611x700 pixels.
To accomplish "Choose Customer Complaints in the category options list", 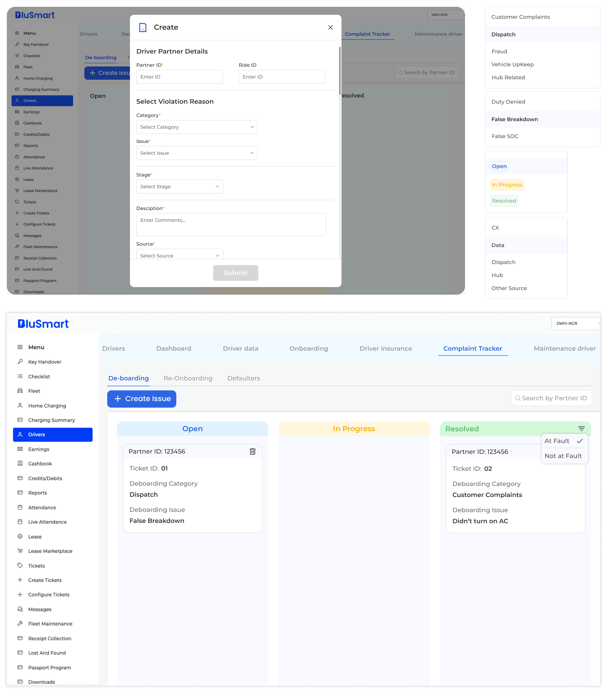I will coord(520,17).
